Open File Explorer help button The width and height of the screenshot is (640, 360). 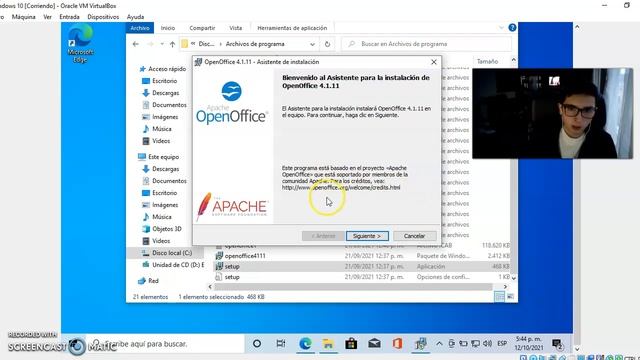[x=512, y=28]
